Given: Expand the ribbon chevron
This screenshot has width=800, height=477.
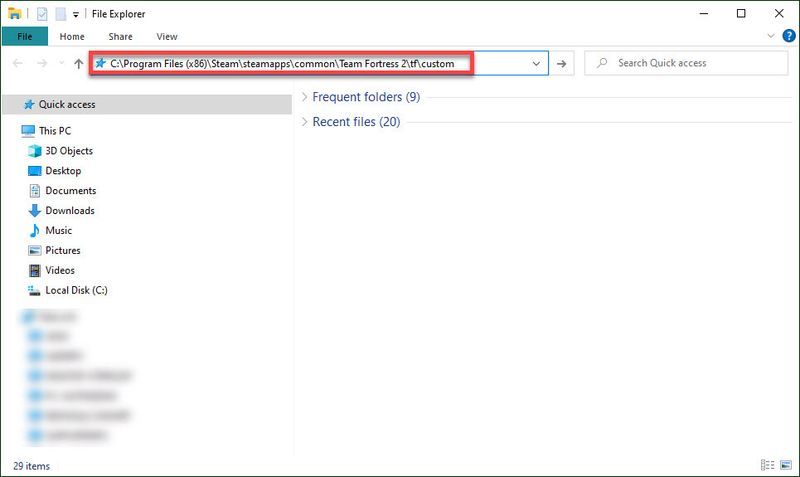Looking at the screenshot, I should (x=771, y=36).
